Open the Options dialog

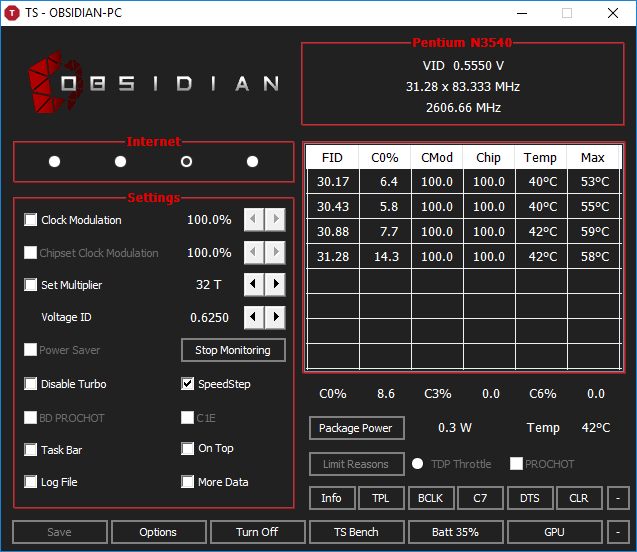click(158, 532)
